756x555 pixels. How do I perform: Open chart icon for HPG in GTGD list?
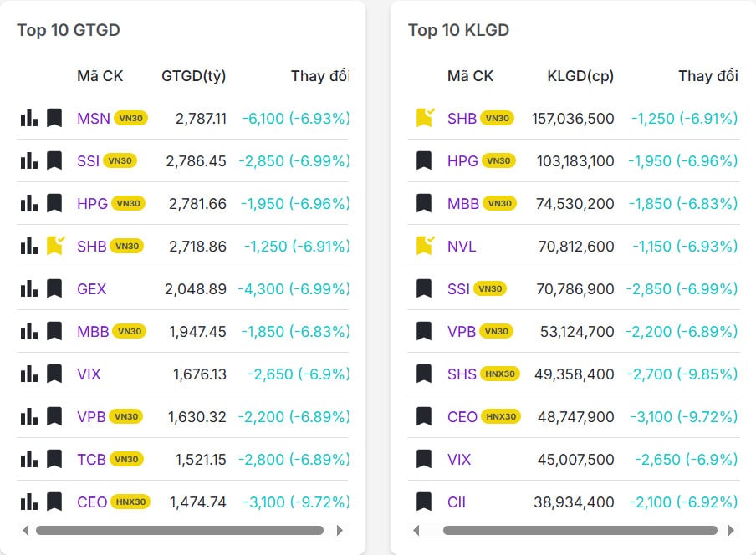click(29, 203)
